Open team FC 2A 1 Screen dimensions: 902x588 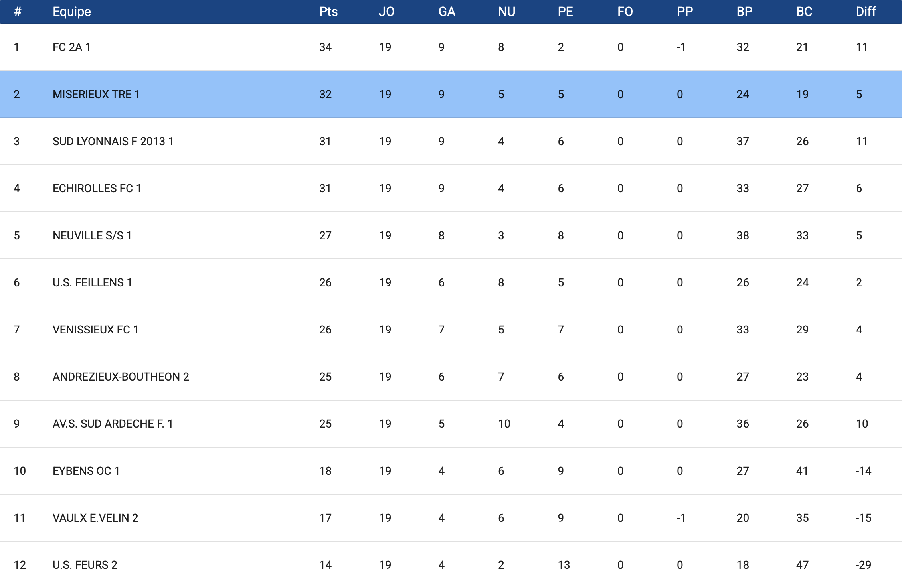point(71,47)
